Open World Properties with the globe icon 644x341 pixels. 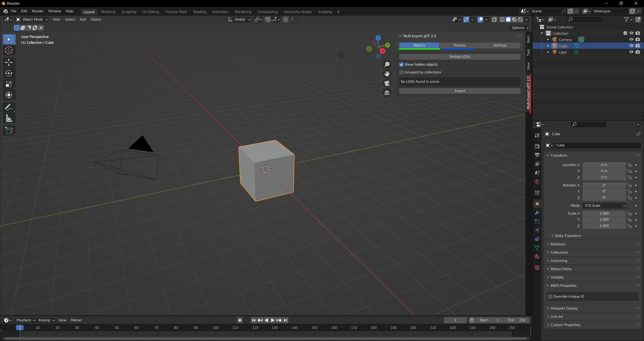537,181
